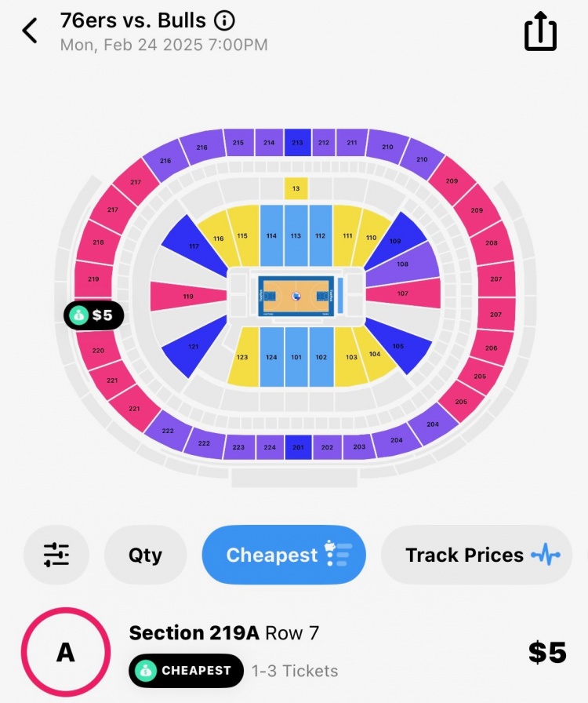Choose upper section 201 on map
This screenshot has width=588, height=703.
(297, 447)
